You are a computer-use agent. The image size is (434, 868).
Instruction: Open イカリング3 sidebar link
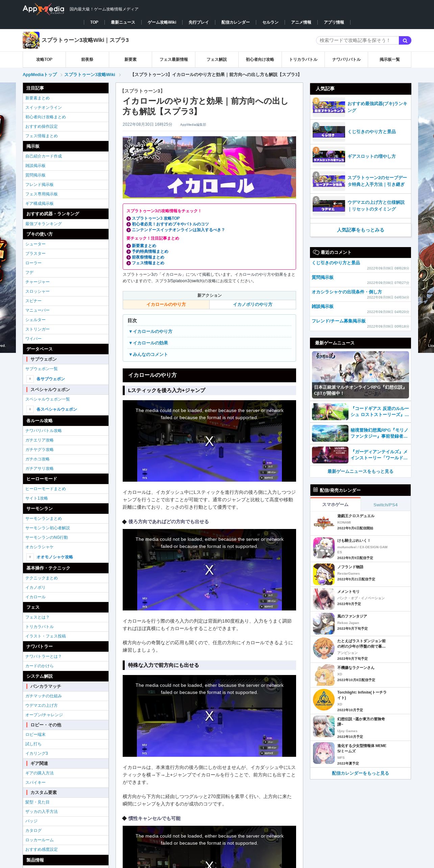[37, 753]
